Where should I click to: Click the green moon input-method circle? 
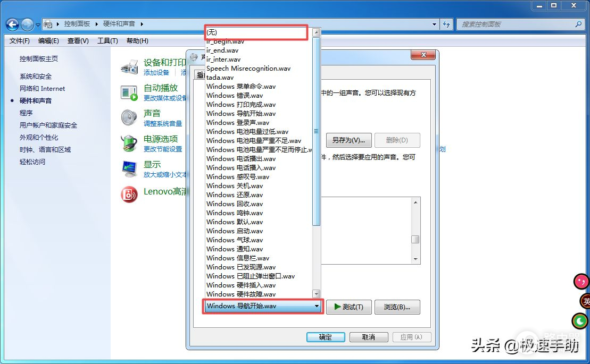point(580,321)
